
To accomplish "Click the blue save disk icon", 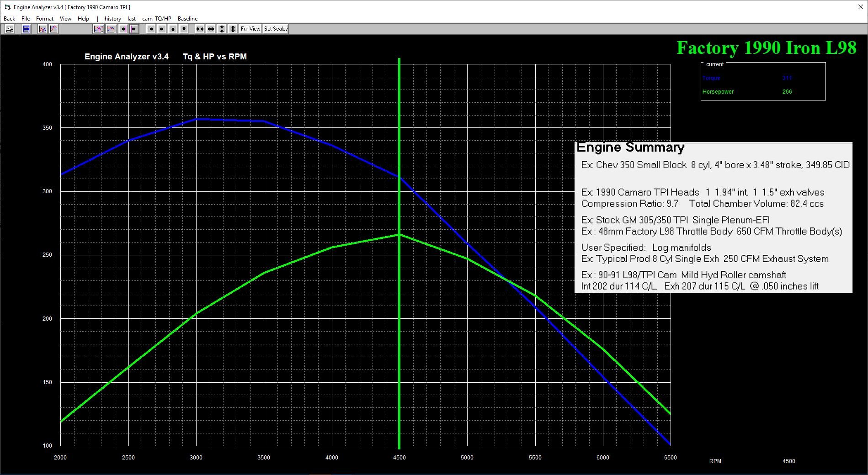I will (26, 29).
